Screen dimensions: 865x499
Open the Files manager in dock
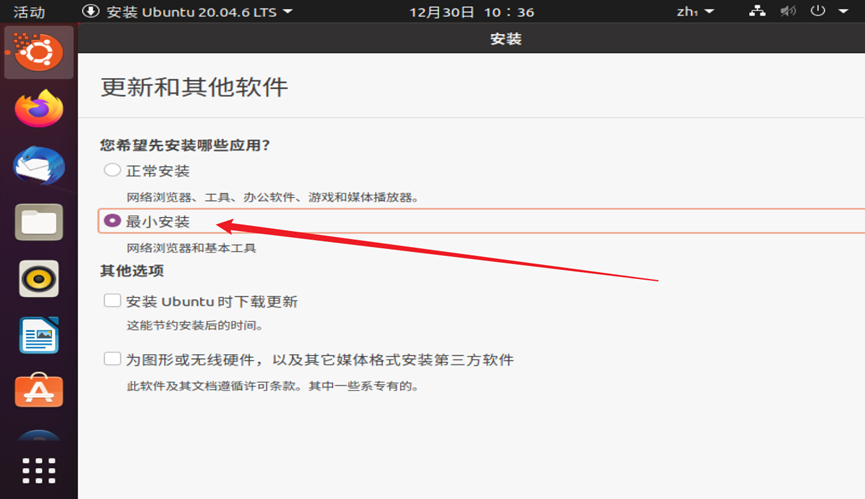(39, 222)
